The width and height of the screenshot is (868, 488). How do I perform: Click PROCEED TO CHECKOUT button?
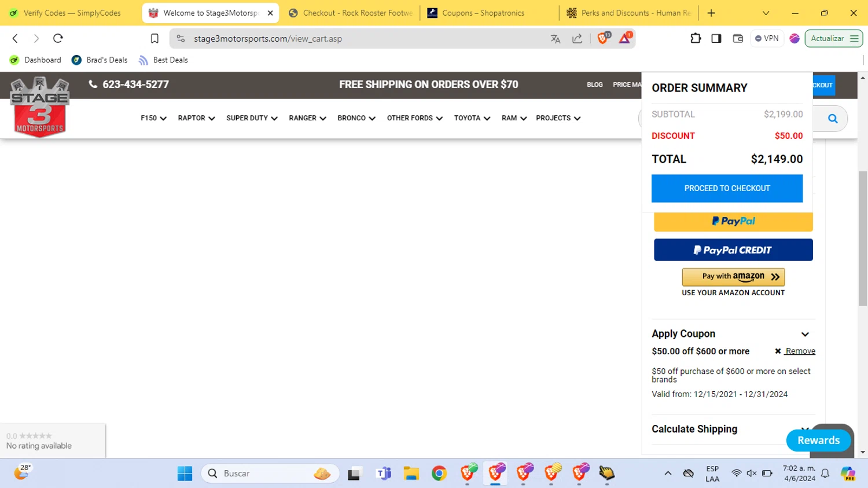tap(727, 188)
